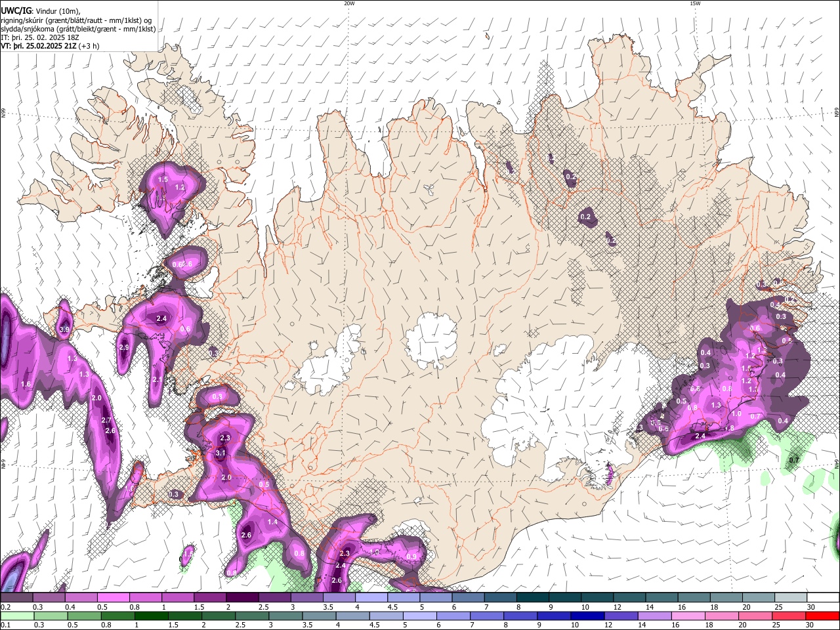Pick the light gray upper swatch labeled 25

791,598
